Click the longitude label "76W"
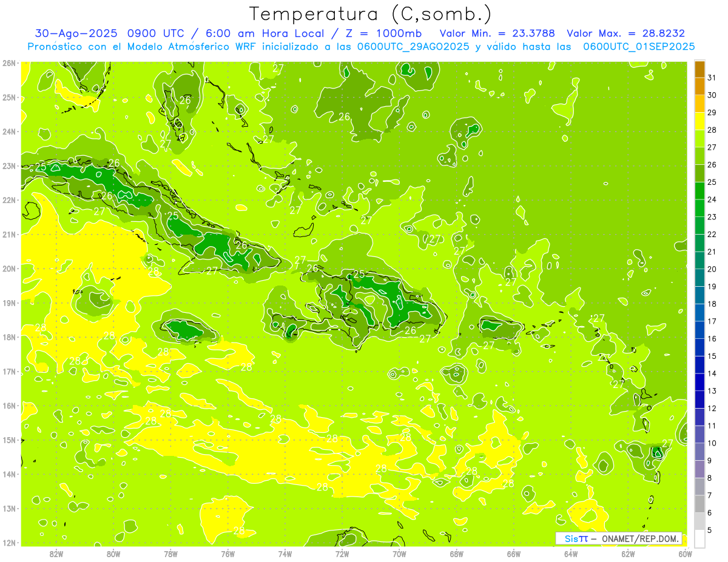 click(228, 554)
